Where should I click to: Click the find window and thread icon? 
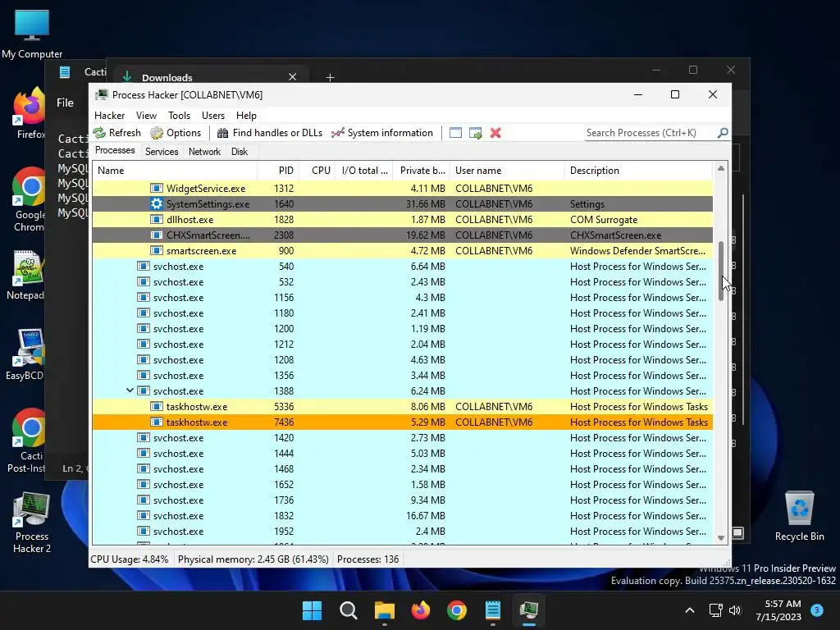click(475, 133)
